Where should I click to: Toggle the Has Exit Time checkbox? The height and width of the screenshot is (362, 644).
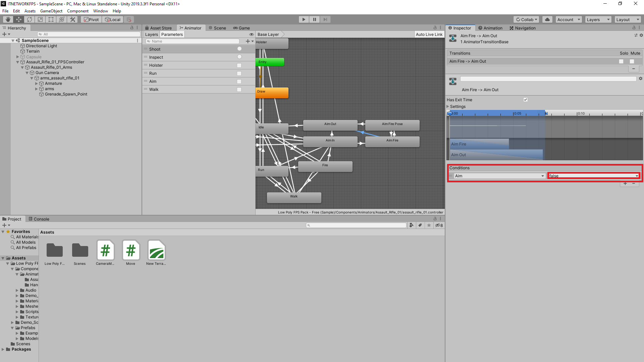coord(525,100)
